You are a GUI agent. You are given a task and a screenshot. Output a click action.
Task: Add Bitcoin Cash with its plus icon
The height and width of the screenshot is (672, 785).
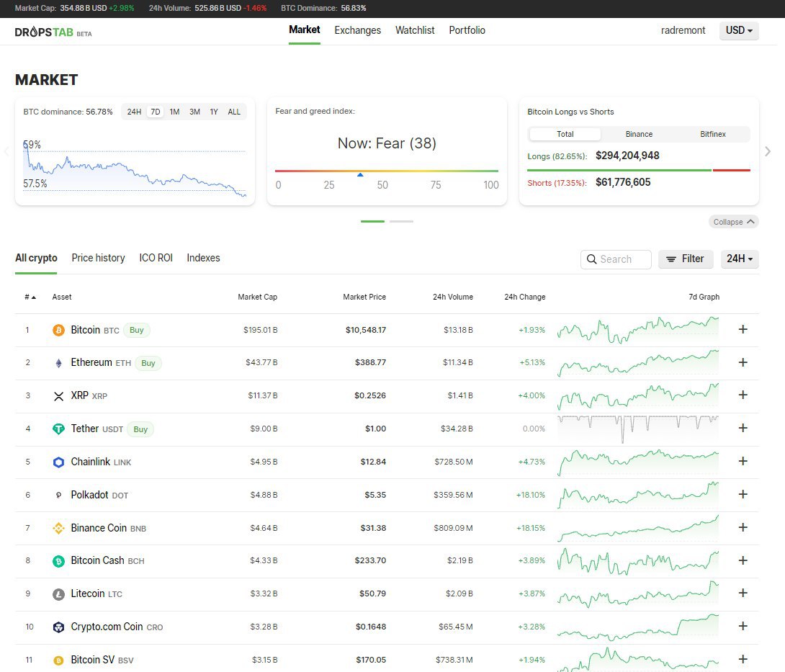(x=743, y=560)
